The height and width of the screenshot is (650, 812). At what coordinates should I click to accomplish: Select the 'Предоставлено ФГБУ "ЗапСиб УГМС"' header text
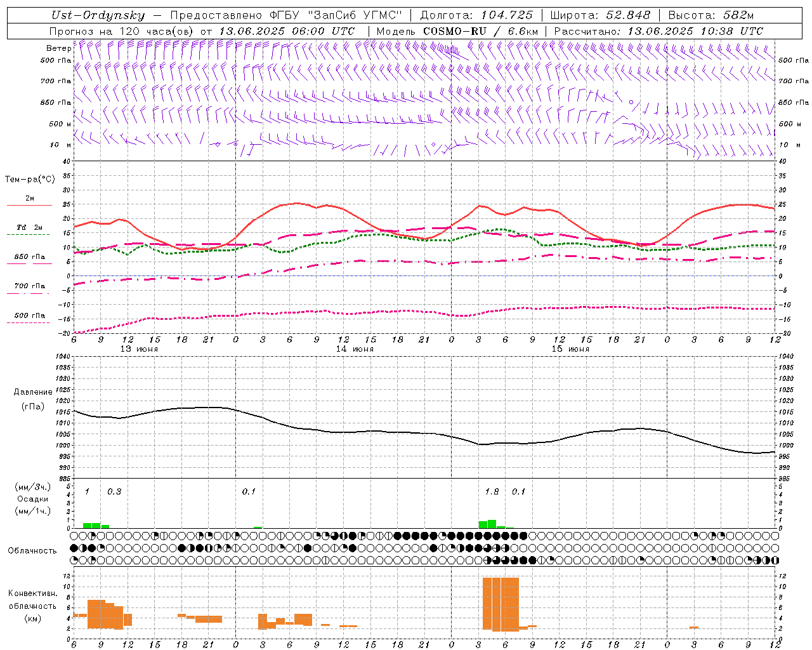tap(287, 16)
